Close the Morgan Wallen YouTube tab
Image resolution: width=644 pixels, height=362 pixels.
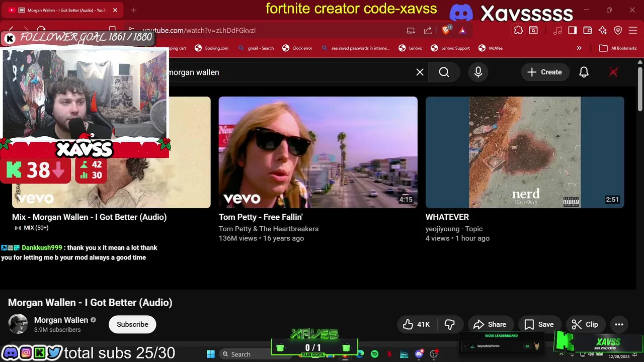pyautogui.click(x=115, y=10)
